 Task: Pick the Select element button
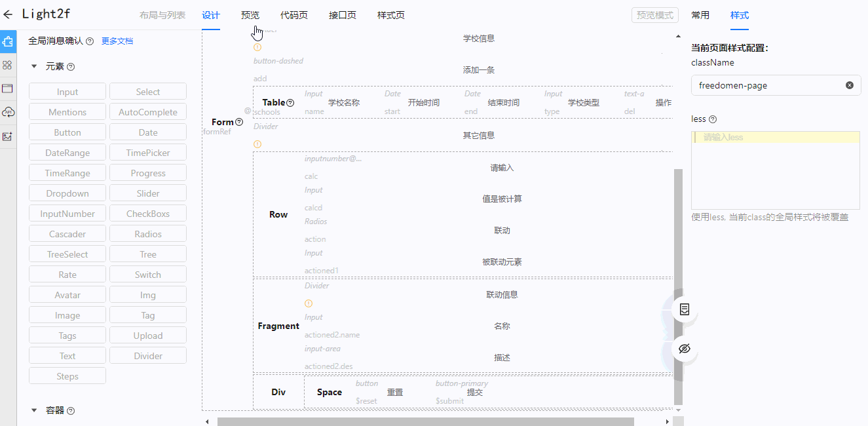(x=148, y=92)
